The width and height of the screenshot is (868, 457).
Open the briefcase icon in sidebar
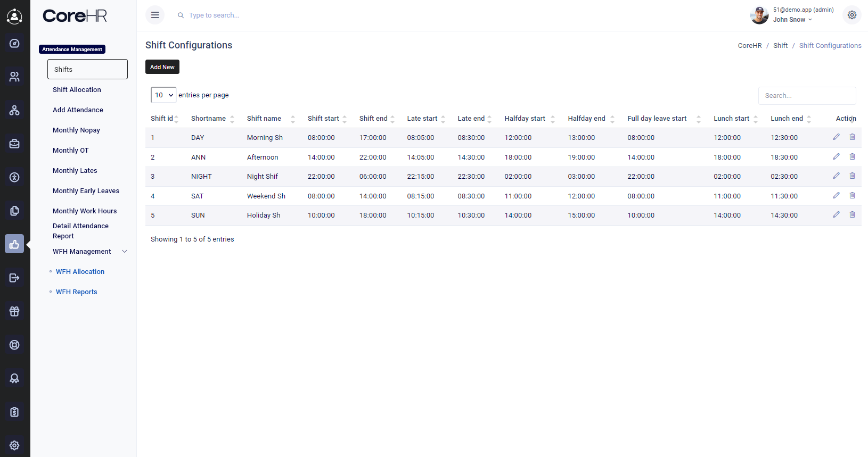pos(14,144)
